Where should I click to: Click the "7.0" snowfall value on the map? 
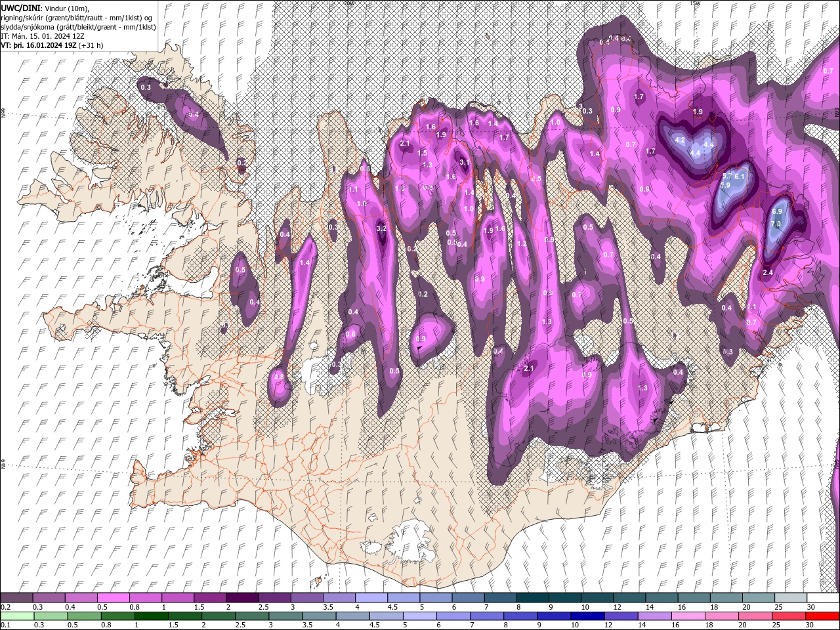tap(776, 224)
